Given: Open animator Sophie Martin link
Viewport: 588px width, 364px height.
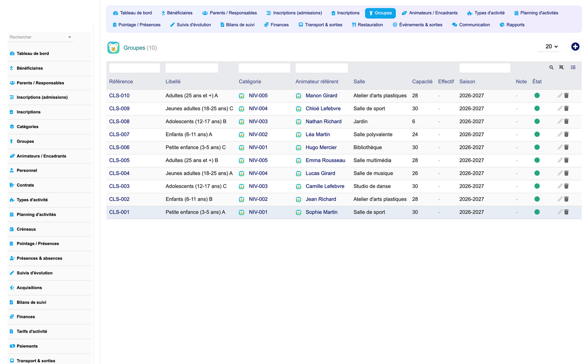Looking at the screenshot, I should (321, 212).
